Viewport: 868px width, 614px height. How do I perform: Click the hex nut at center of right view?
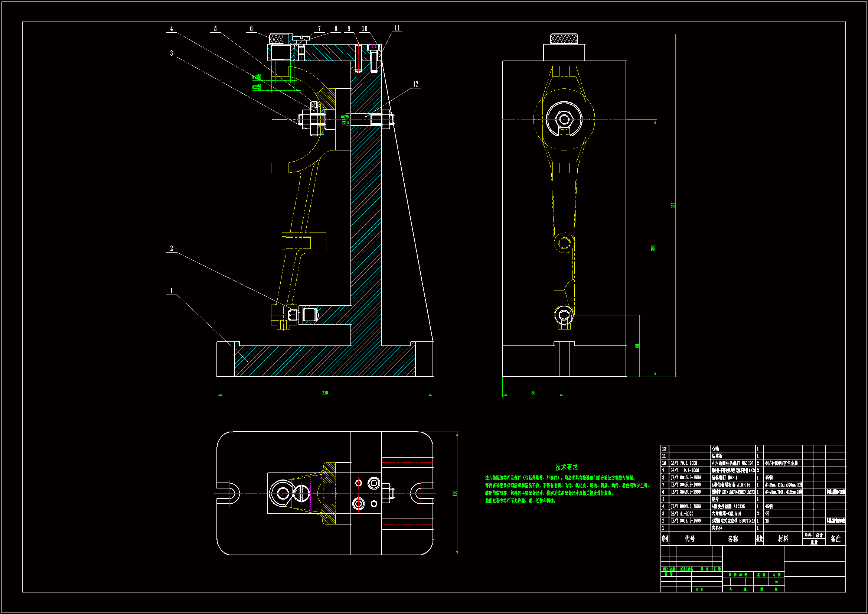(x=564, y=120)
